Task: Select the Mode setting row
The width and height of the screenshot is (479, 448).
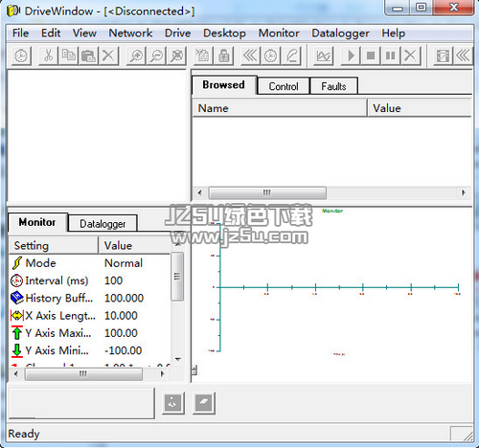Action: pyautogui.click(x=90, y=263)
